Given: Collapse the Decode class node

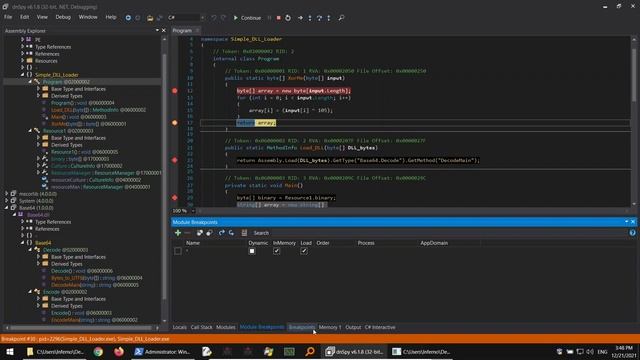Looking at the screenshot, I should (30, 249).
